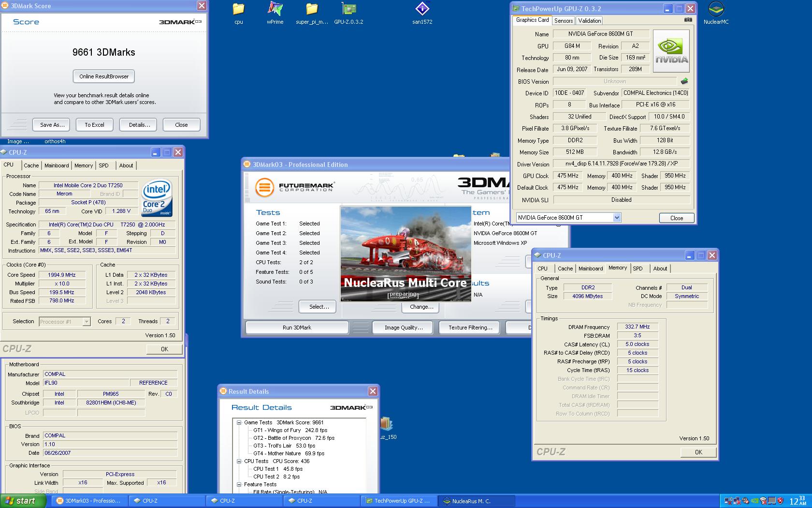Select the super_pi_m desktop folder
The height and width of the screenshot is (508, 812).
[x=312, y=13]
